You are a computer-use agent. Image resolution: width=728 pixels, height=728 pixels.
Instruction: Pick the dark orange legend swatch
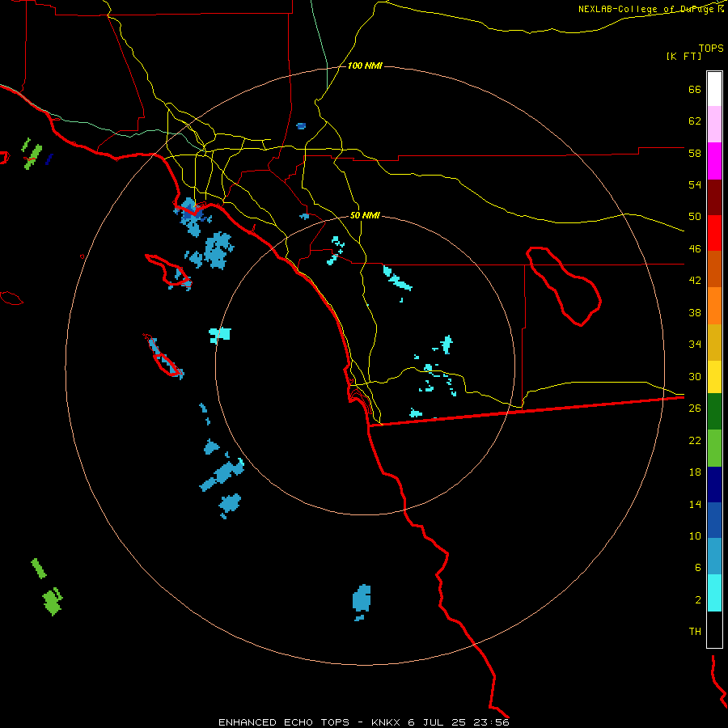coord(714,269)
